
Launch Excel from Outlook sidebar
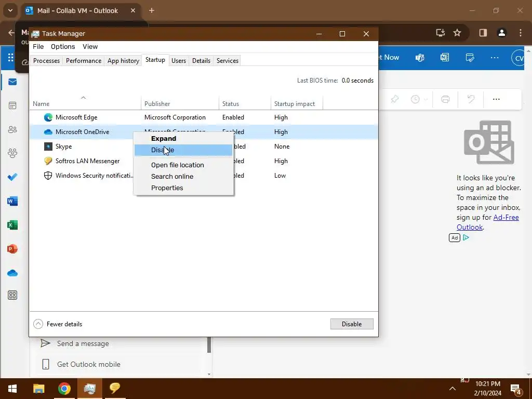(x=12, y=225)
